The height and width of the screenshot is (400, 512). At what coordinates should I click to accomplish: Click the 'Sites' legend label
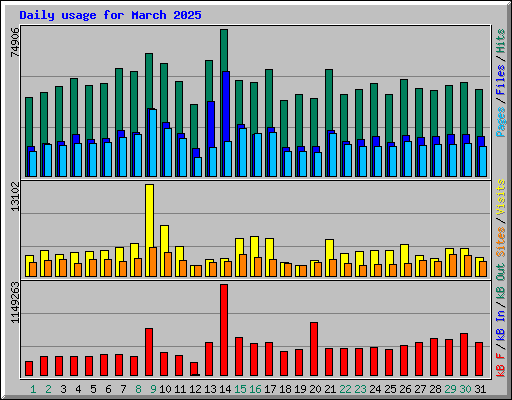(x=500, y=242)
